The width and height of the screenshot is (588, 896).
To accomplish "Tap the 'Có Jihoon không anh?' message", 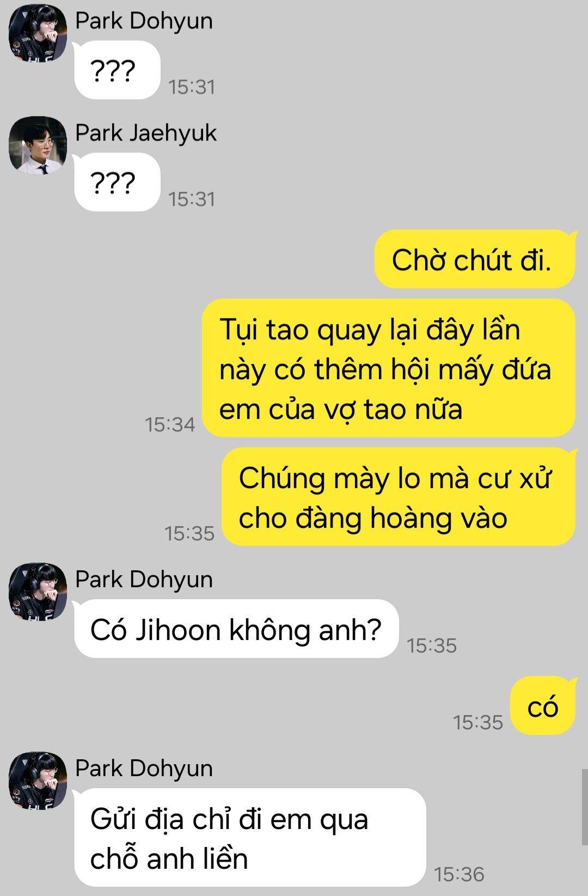I will pos(236,629).
